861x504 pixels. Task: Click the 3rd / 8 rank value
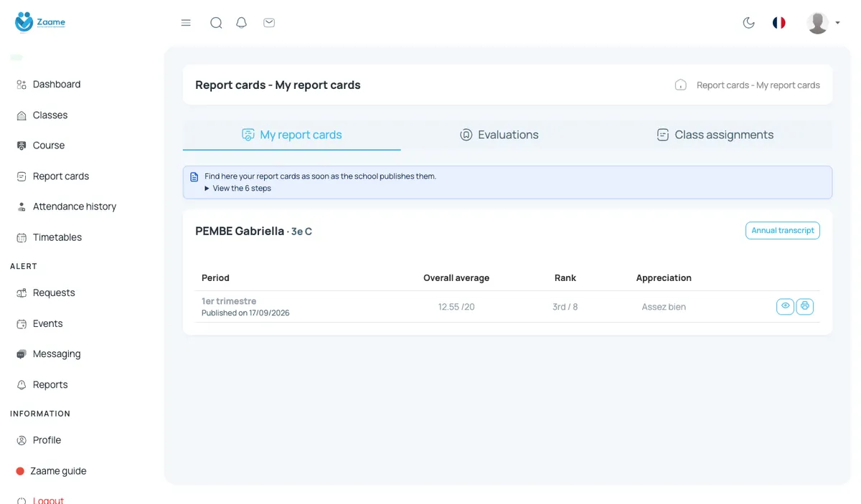coord(565,307)
